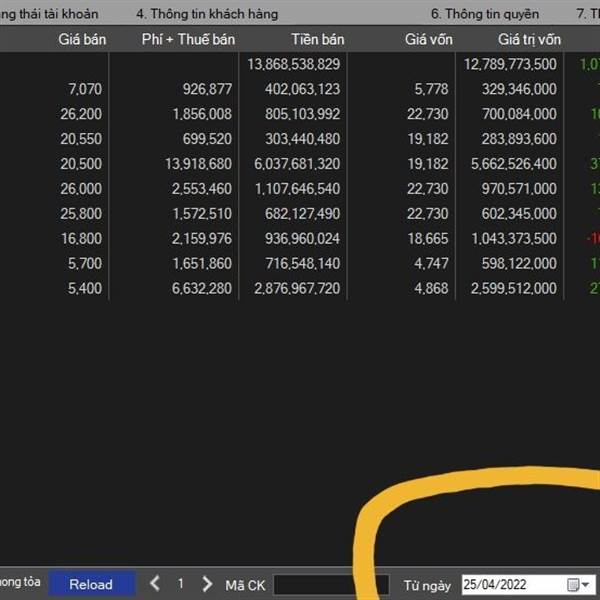This screenshot has width=600, height=600.
Task: Select Tiền bán cell 6,037,681,320
Action: click(x=297, y=164)
